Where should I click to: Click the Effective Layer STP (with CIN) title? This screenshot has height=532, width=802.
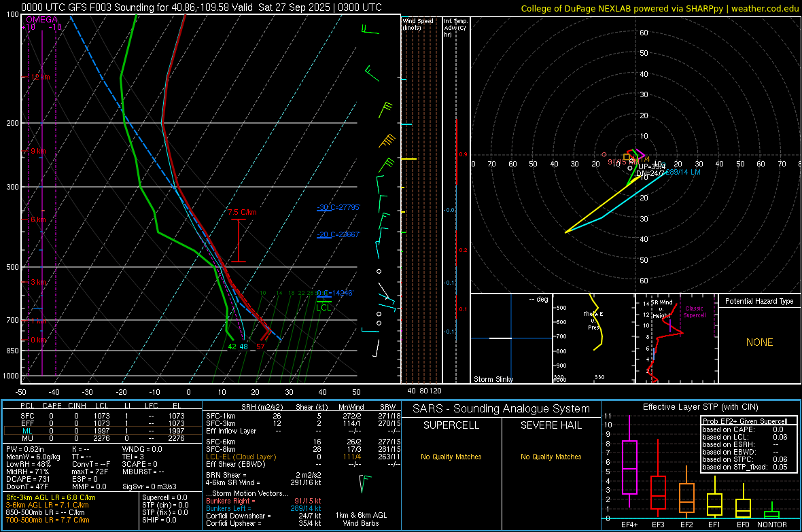(700, 407)
